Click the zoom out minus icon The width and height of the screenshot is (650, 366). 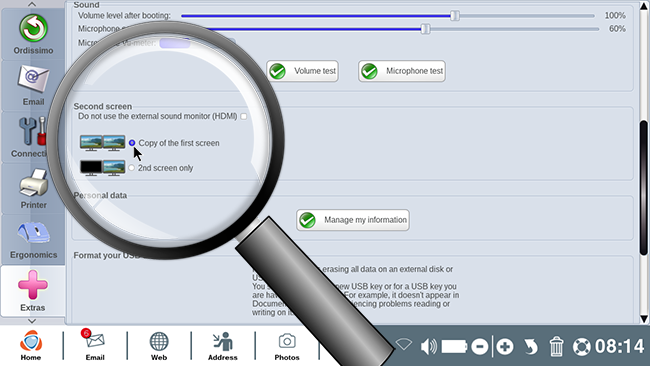pos(480,346)
